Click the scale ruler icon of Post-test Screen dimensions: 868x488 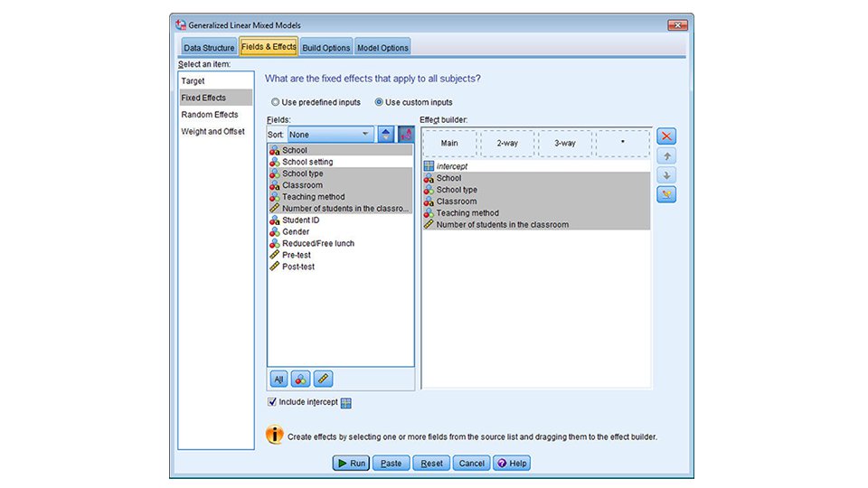click(275, 267)
